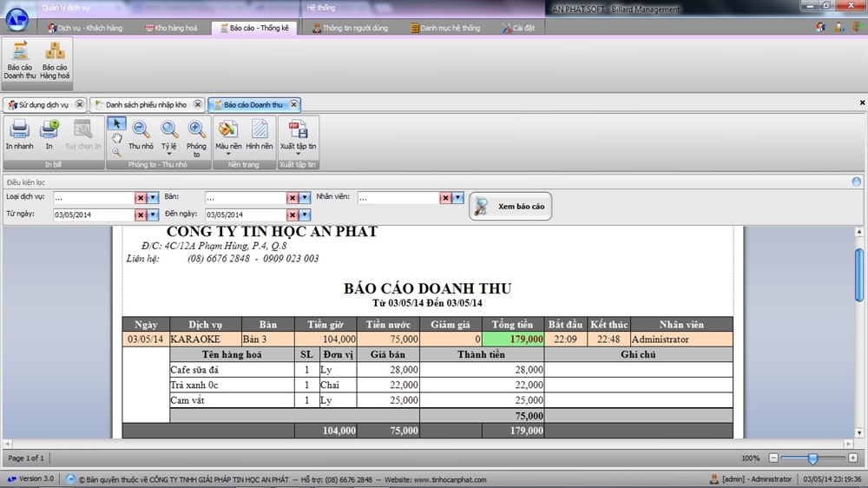Image resolution: width=868 pixels, height=488 pixels.
Task: Click the vertical scrollbar thumb
Action: coord(858,275)
